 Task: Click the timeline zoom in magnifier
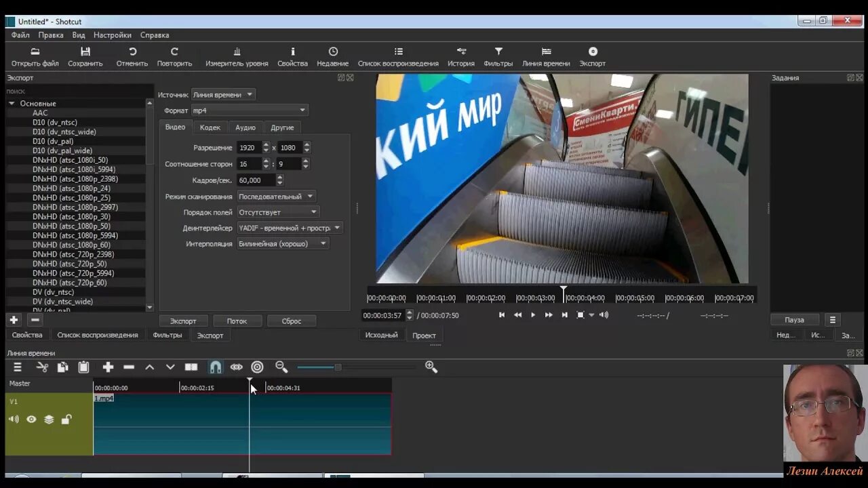[431, 367]
